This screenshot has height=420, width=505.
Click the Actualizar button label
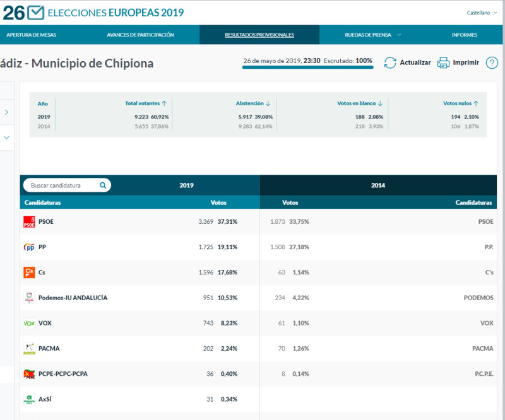tap(415, 62)
